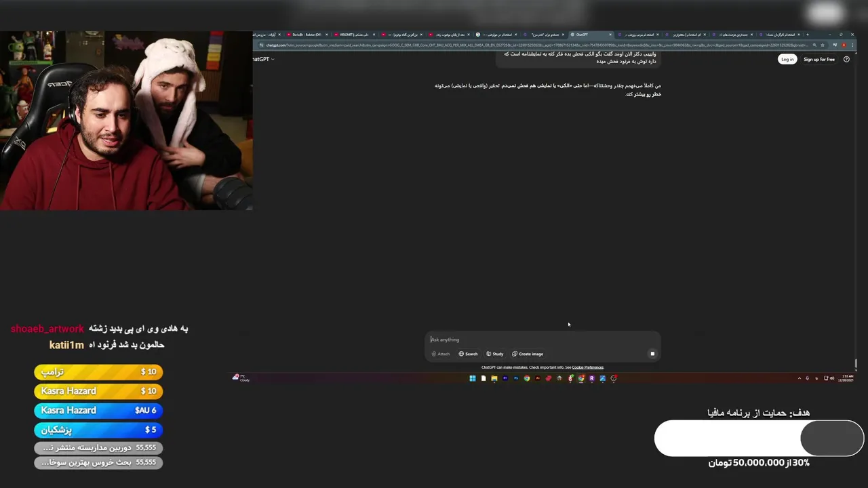Open the help question mark icon
The image size is (868, 488).
846,60
